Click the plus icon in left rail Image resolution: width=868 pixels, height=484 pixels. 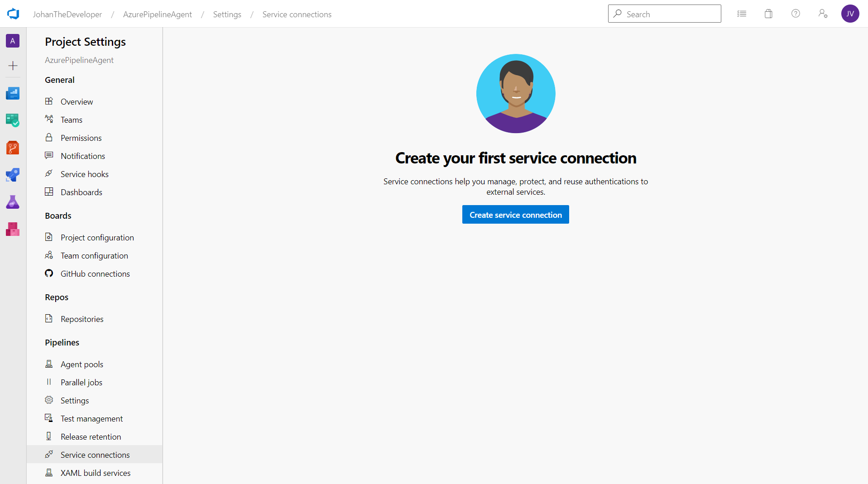[x=13, y=66]
